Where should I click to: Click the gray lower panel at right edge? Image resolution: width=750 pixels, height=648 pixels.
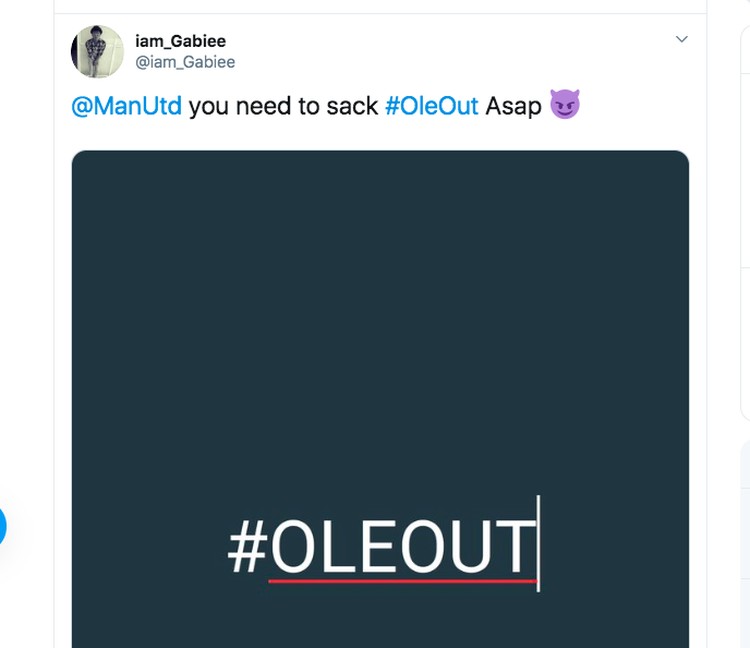745,545
